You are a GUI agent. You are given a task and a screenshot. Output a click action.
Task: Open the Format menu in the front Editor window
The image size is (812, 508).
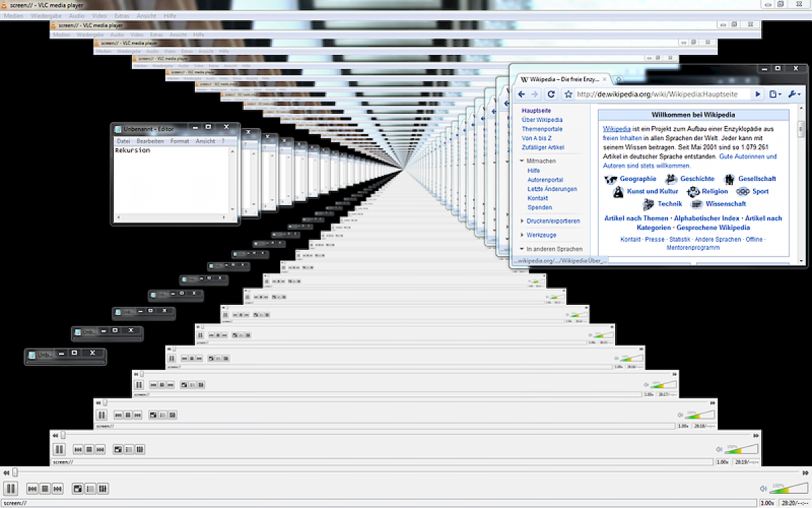tap(179, 142)
